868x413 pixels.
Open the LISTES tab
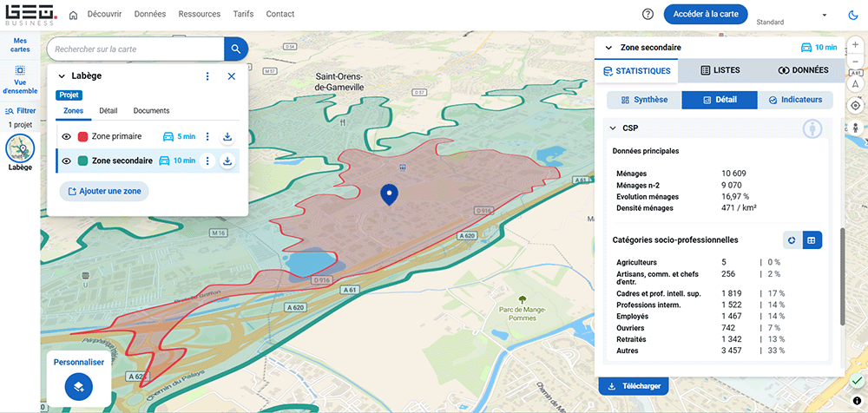point(720,70)
